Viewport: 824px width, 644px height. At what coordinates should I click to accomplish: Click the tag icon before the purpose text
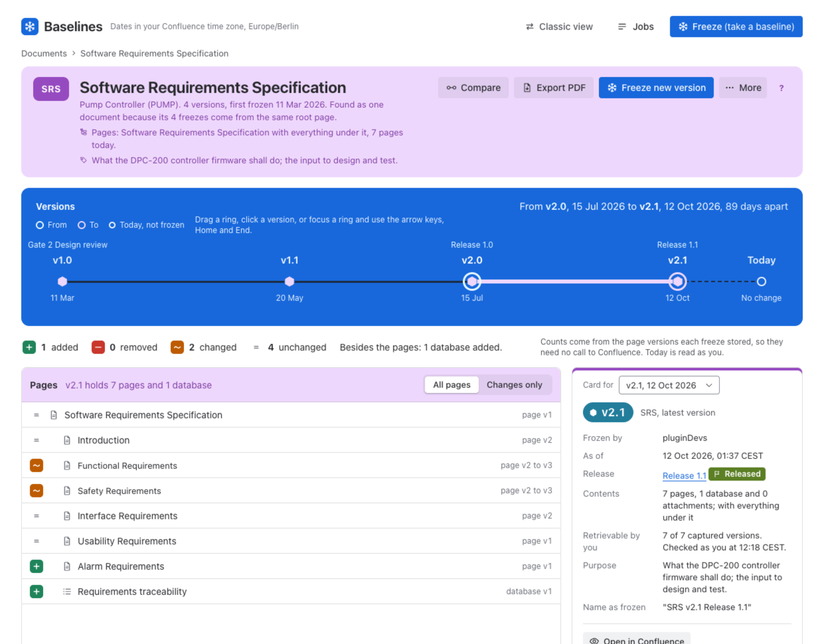(84, 160)
